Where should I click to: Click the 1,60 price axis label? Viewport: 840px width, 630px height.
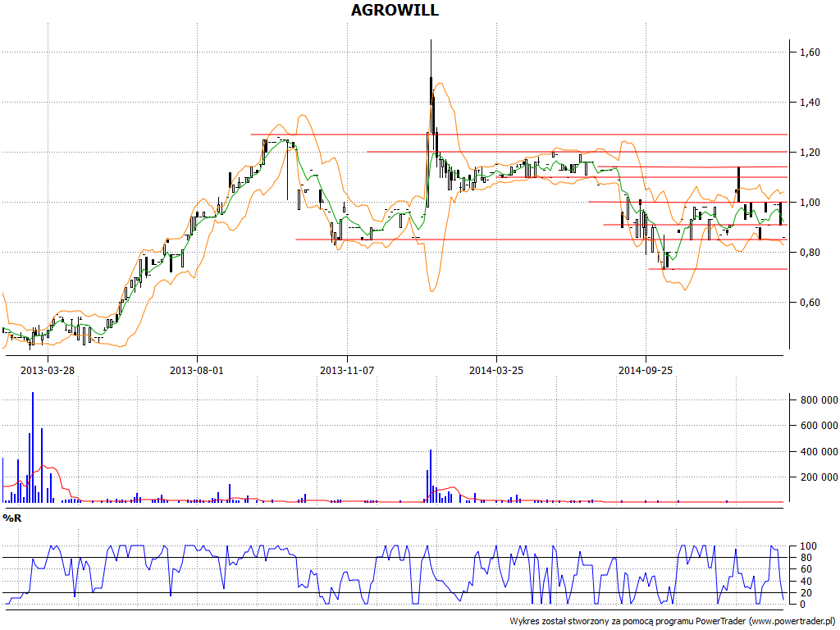pyautogui.click(x=810, y=52)
